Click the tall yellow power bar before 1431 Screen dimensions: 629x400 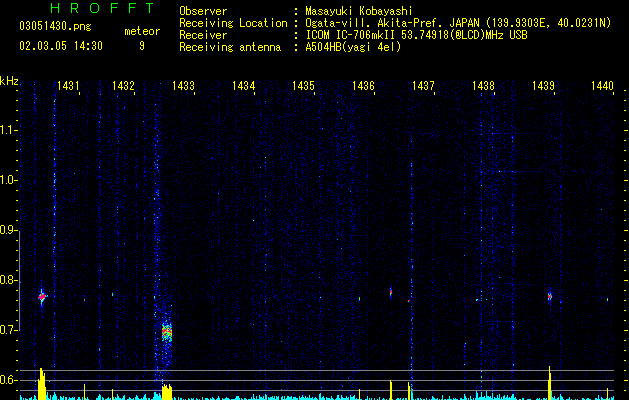[41, 384]
